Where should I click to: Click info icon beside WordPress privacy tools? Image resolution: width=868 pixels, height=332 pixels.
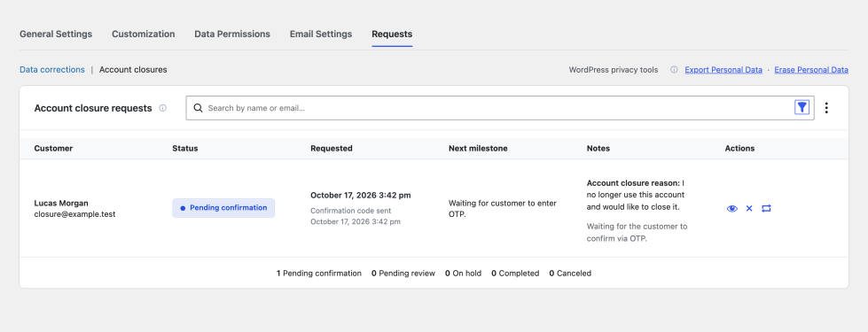(x=674, y=70)
